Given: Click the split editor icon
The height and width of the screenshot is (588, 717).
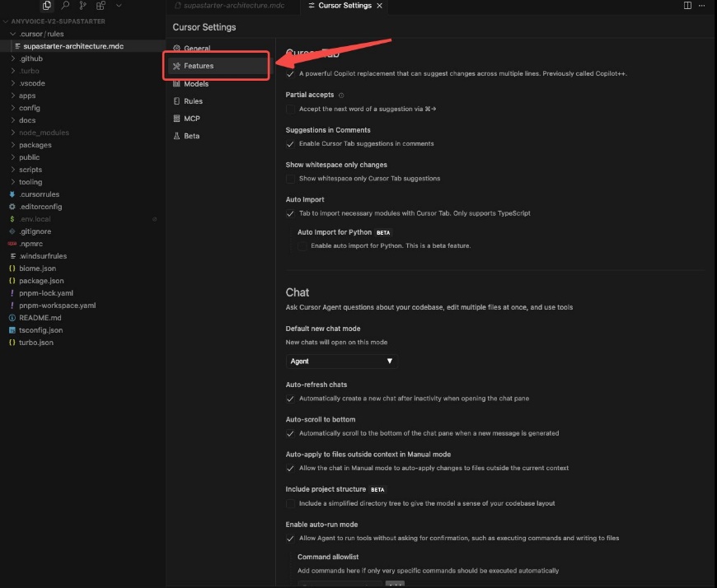Looking at the screenshot, I should coord(688,6).
